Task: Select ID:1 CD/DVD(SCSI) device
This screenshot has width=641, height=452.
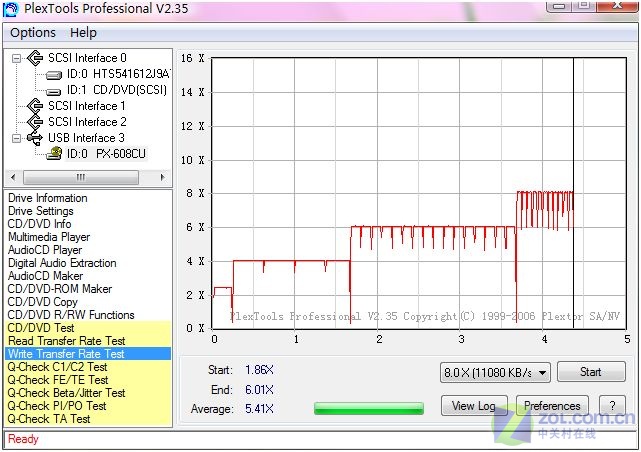Action: pyautogui.click(x=117, y=90)
